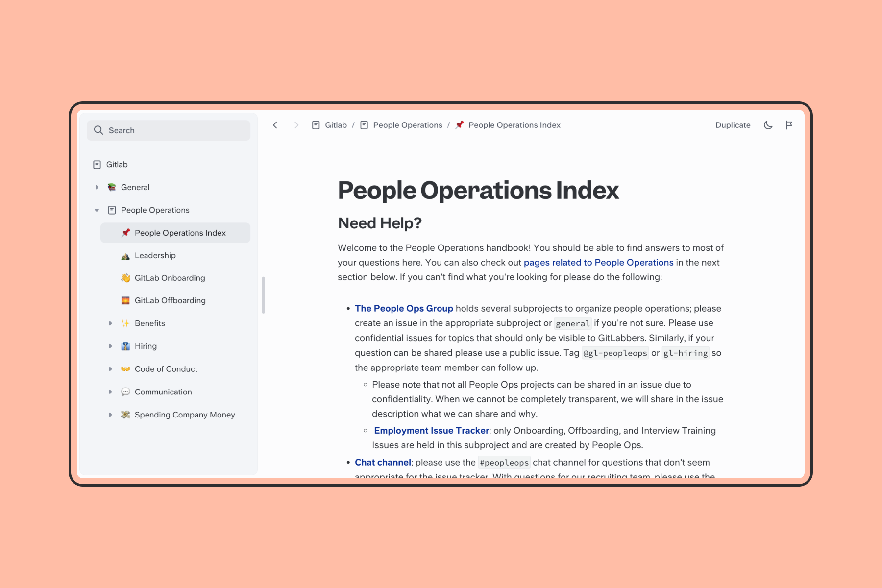882x588 pixels.
Task: Open the GitLab Offboarding page
Action: click(171, 301)
